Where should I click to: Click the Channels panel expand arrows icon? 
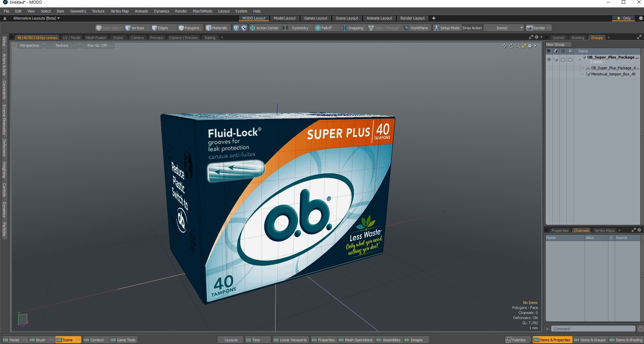(x=634, y=230)
